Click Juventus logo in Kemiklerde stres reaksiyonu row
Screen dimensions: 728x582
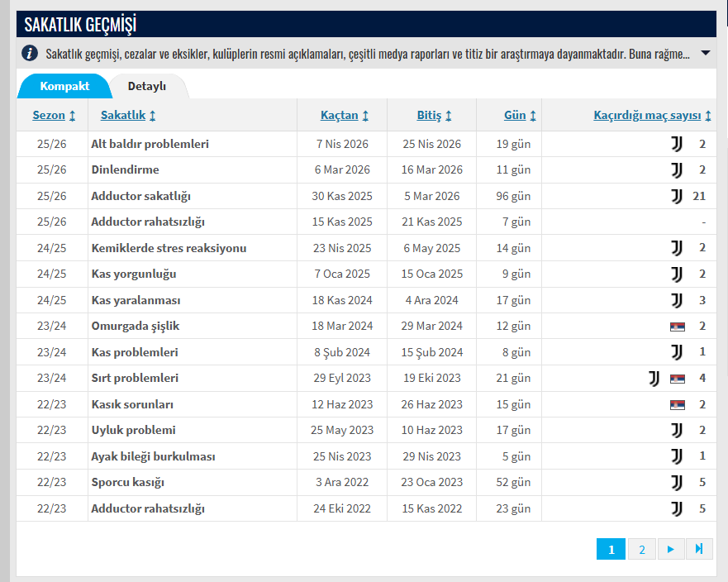coord(677,248)
